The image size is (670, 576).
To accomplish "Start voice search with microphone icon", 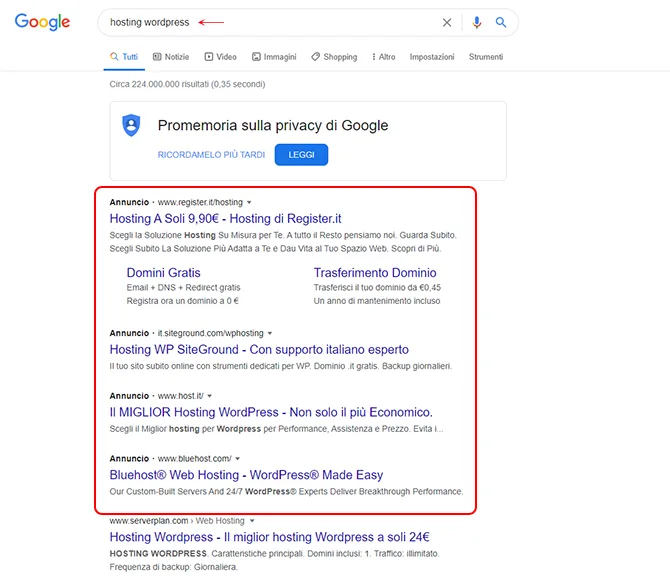I will point(477,22).
